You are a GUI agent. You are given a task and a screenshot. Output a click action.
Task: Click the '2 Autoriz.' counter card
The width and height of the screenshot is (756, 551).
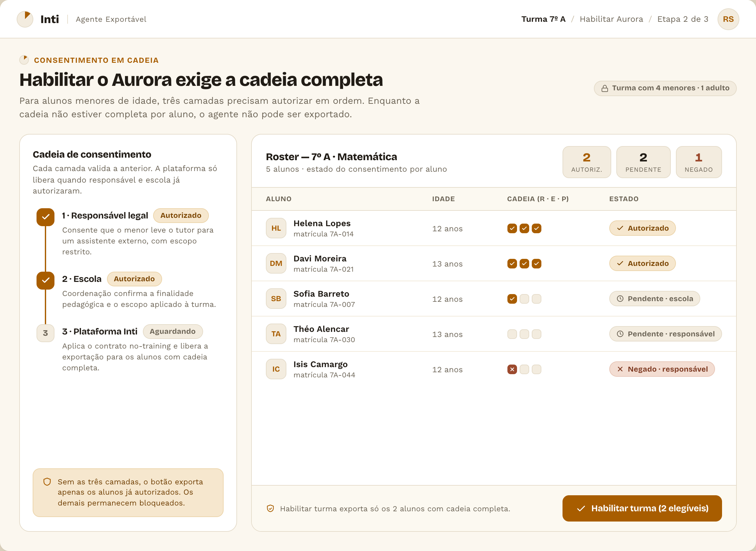[x=587, y=162]
